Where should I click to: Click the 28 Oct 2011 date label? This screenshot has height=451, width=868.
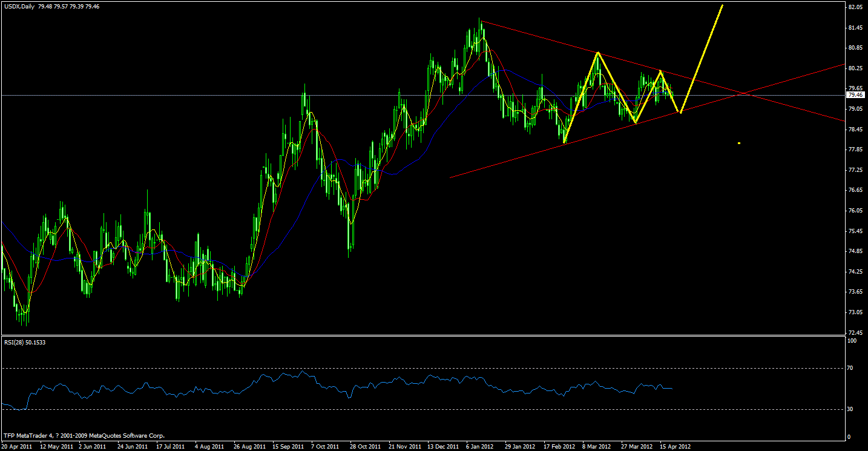pos(364,446)
